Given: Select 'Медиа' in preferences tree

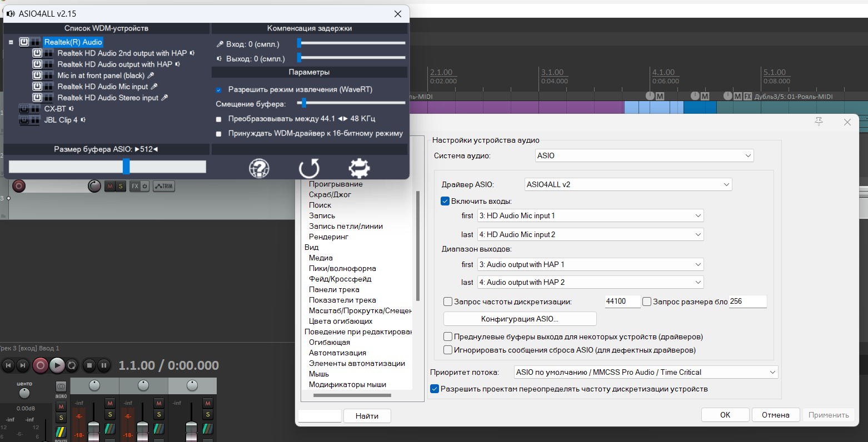Looking at the screenshot, I should tap(321, 258).
